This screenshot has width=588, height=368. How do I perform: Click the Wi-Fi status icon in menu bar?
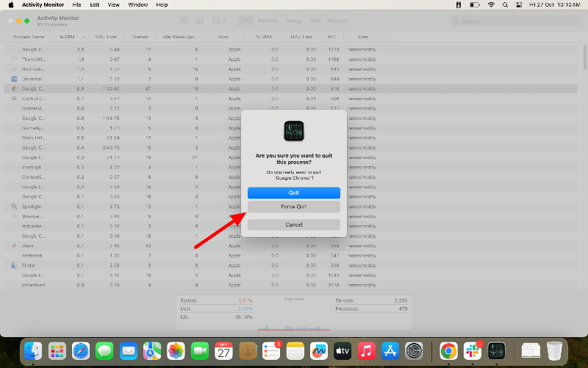coord(491,5)
